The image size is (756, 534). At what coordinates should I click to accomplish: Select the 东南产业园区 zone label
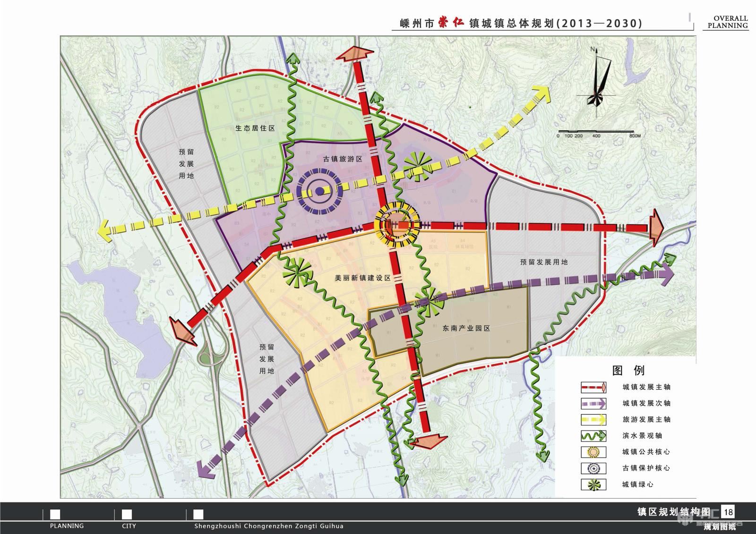466,328
